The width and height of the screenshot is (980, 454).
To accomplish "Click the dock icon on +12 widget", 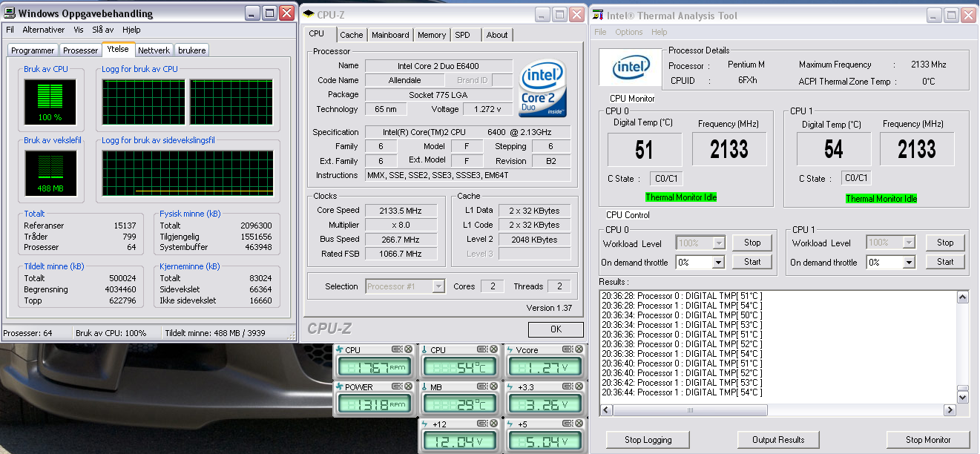I will tap(482, 424).
